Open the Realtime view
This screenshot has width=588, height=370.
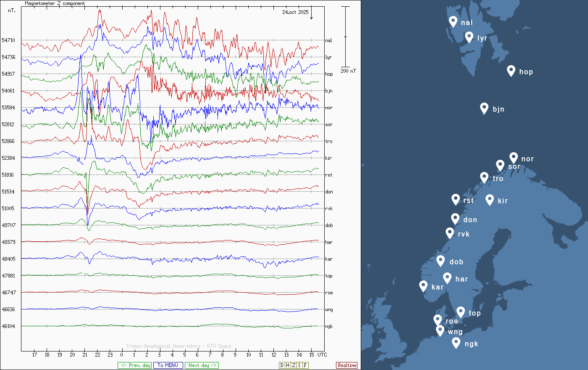pos(347,365)
